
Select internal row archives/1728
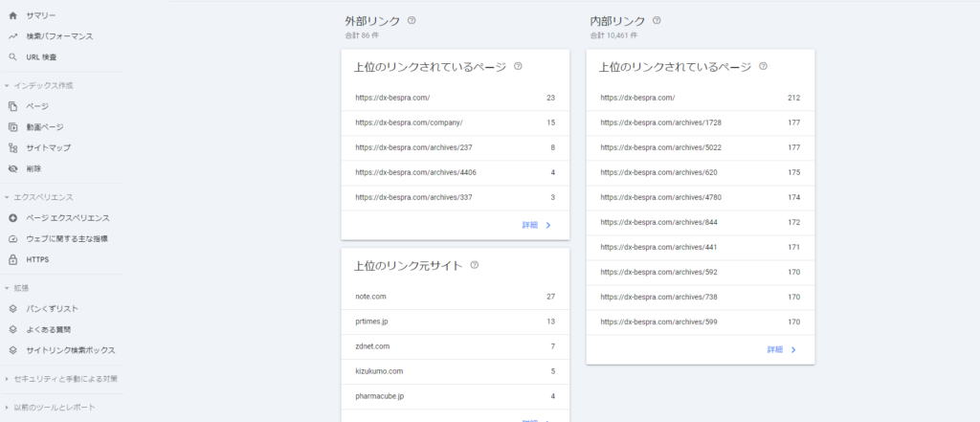(700, 123)
